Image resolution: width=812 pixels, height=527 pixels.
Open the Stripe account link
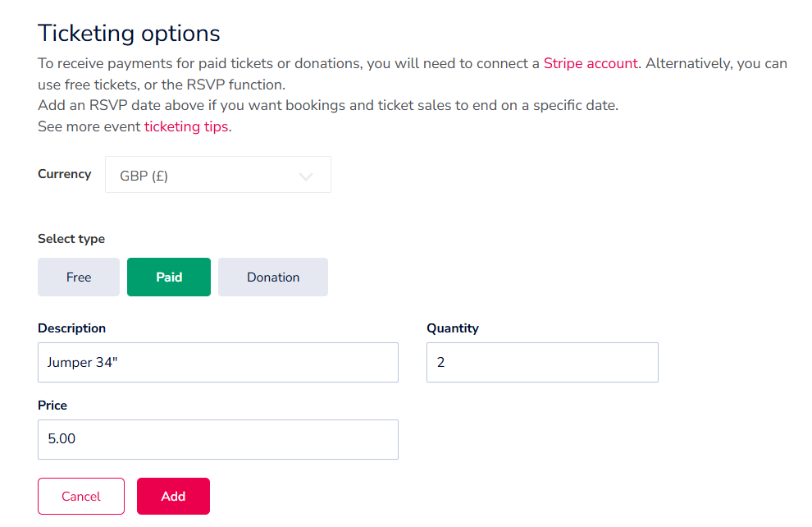click(590, 63)
